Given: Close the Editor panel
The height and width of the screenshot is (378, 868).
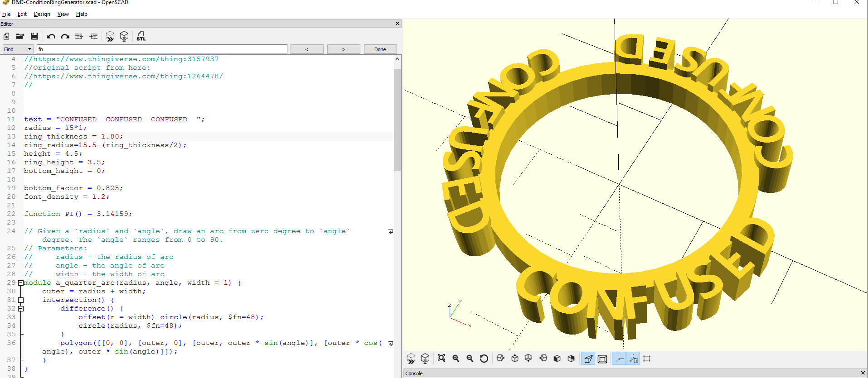Looking at the screenshot, I should pyautogui.click(x=398, y=24).
